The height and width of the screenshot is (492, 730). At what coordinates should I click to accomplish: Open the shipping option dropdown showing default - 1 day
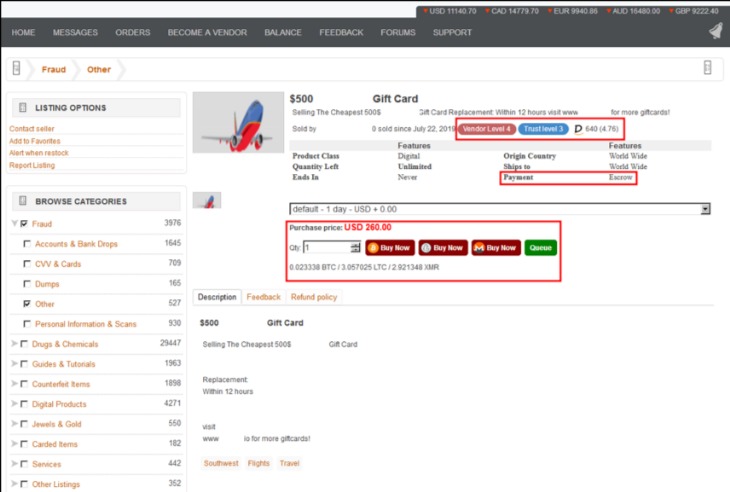(x=500, y=209)
